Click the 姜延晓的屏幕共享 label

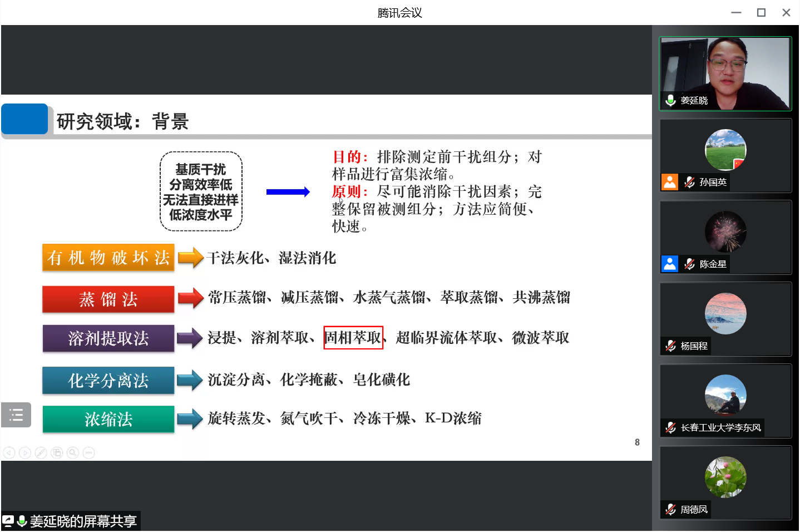[x=83, y=521]
